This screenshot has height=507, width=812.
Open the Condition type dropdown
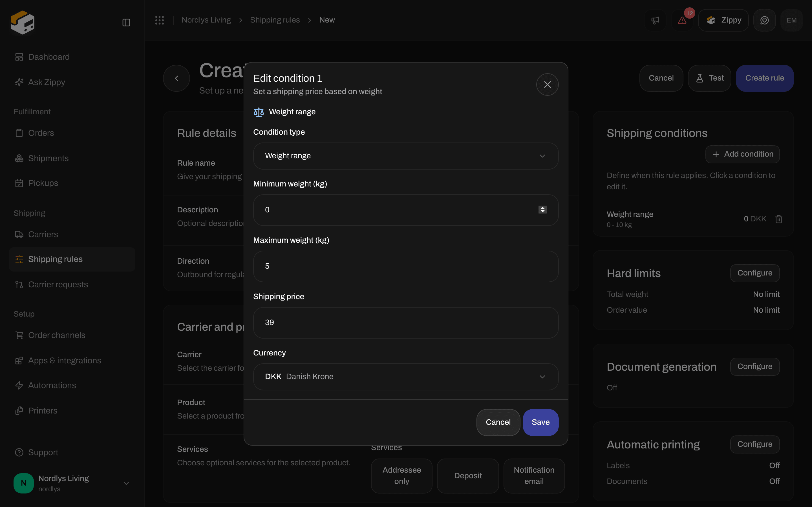[x=406, y=156]
